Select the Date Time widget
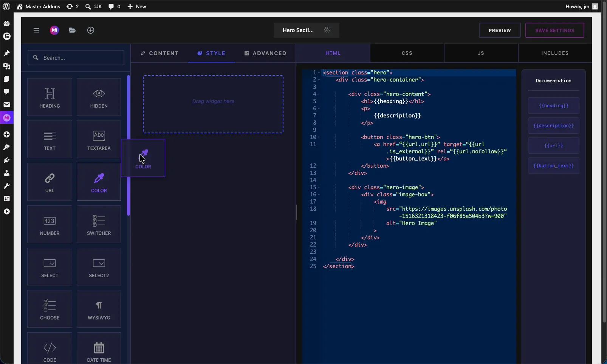 tap(99, 348)
